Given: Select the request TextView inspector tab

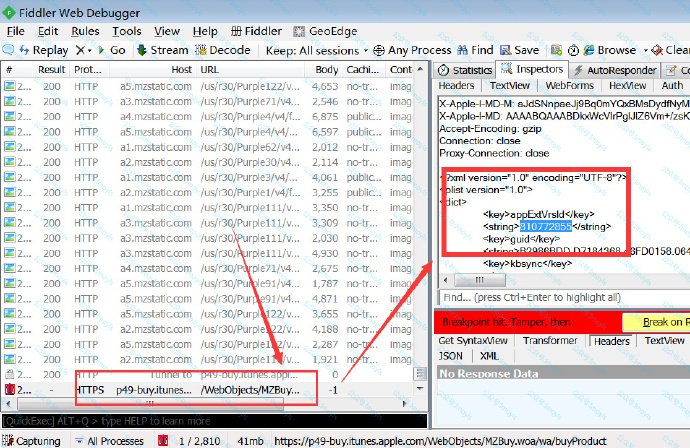Looking at the screenshot, I should click(510, 85).
